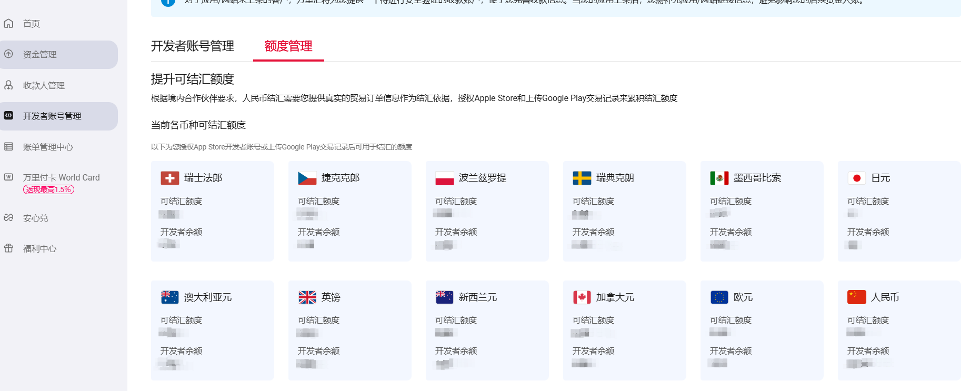Click the 收款人管理 person icon
This screenshot has height=391, width=980.
click(8, 85)
